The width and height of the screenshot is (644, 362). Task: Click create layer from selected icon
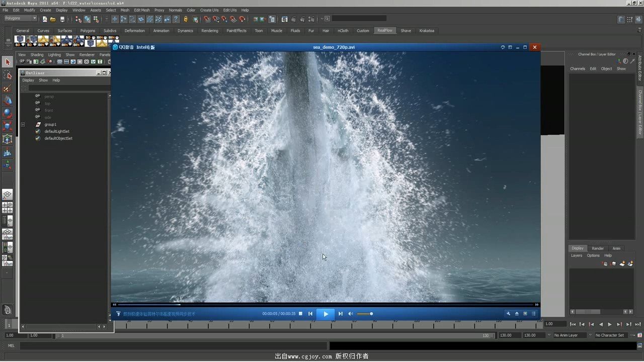(x=630, y=263)
